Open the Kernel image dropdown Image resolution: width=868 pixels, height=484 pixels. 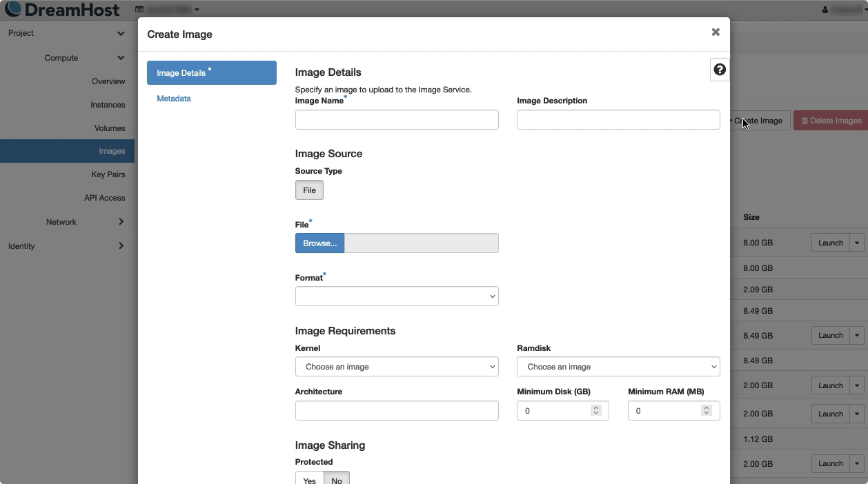coord(397,367)
